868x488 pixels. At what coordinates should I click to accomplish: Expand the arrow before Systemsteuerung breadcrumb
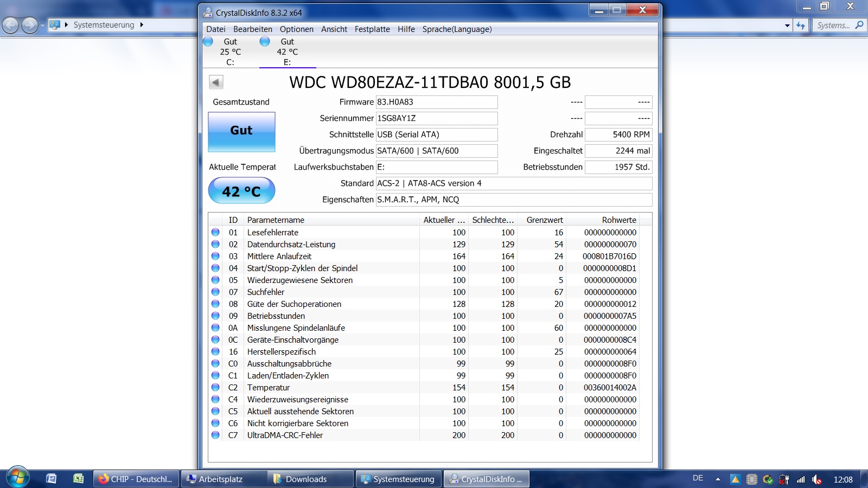tap(66, 25)
